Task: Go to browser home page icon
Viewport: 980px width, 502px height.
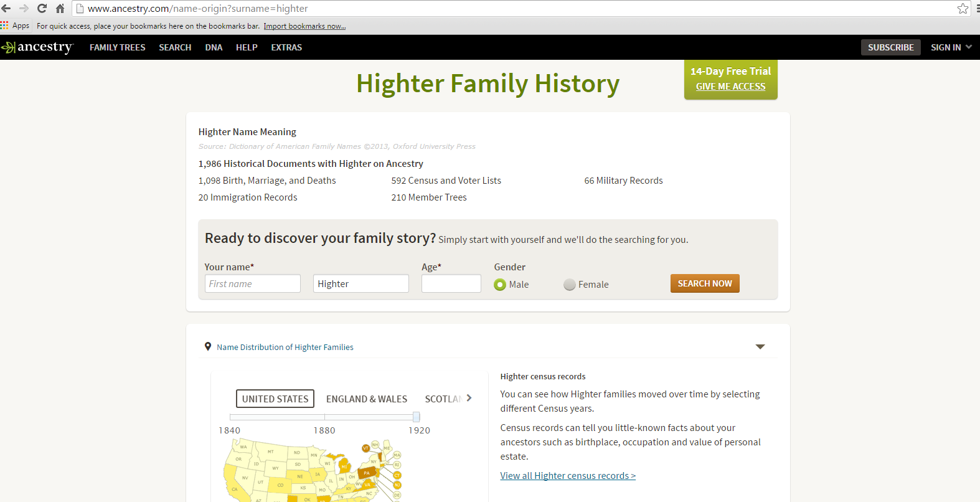Action: (x=60, y=9)
